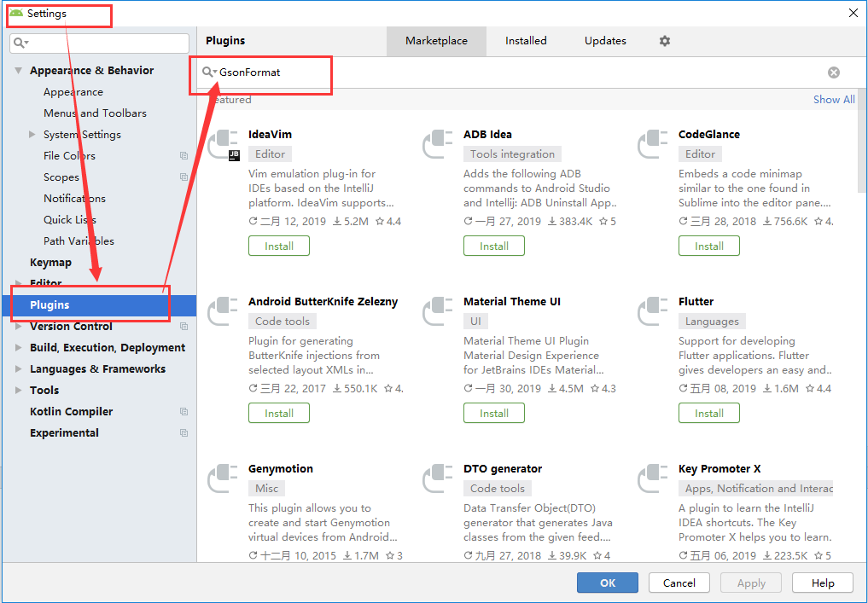The width and height of the screenshot is (868, 603).
Task: Click project-level icon beside File Colors
Action: [184, 156]
